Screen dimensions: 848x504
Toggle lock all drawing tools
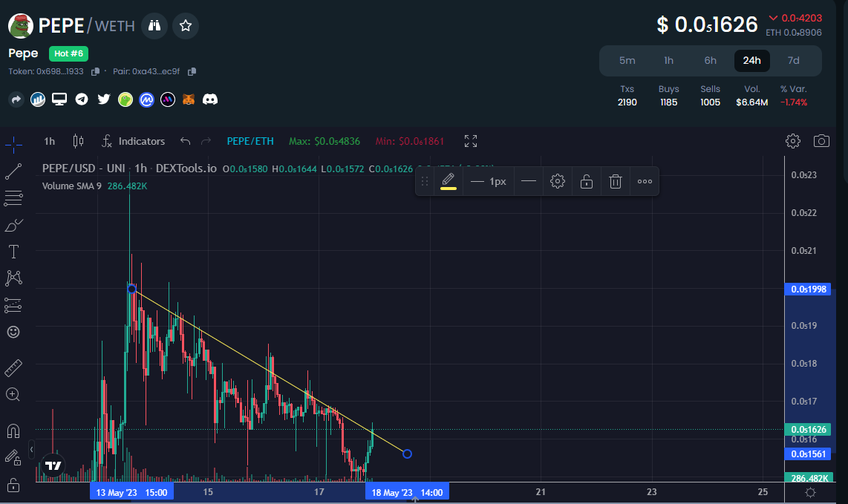point(13,485)
